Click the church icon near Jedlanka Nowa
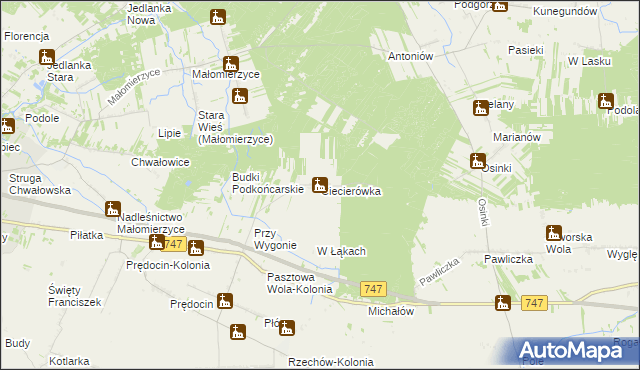This screenshot has height=370, width=640. [x=218, y=17]
